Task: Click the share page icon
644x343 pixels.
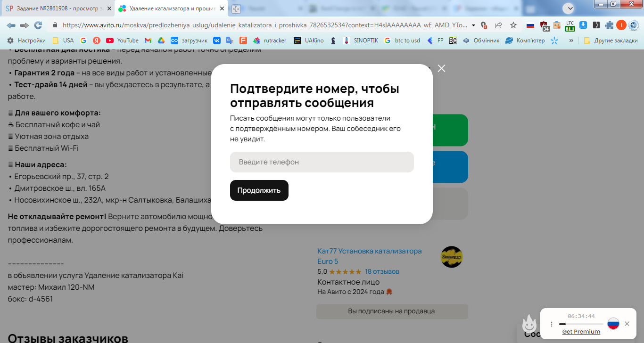Action: tap(498, 25)
